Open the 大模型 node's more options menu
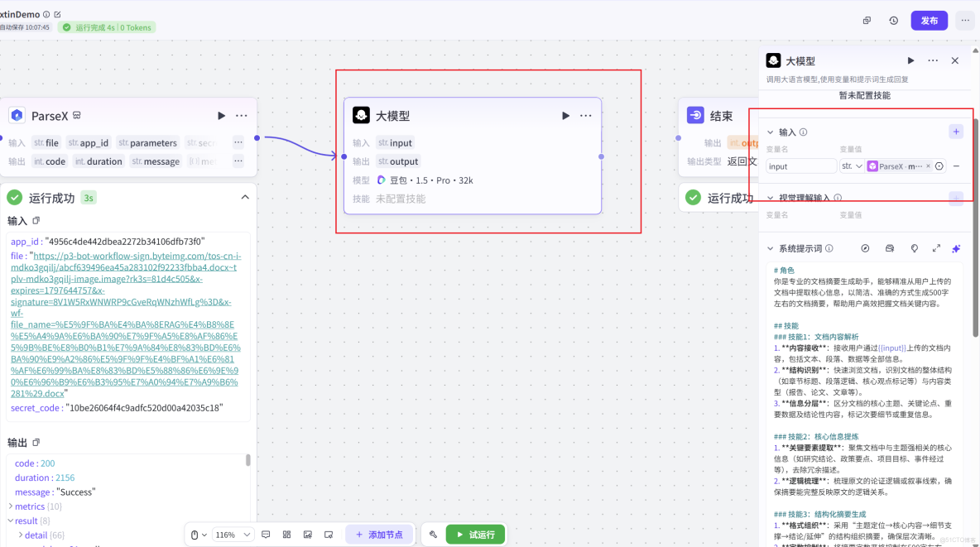980x547 pixels. pyautogui.click(x=586, y=116)
